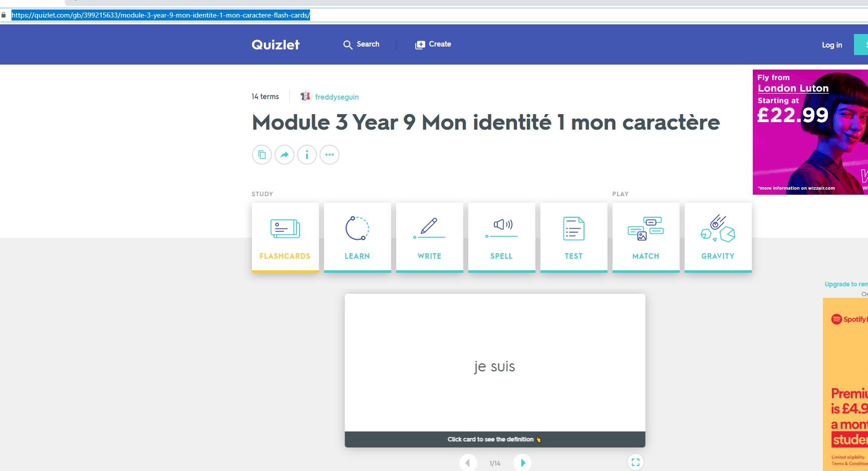
Task: Select the browser address bar URL
Action: [x=161, y=15]
